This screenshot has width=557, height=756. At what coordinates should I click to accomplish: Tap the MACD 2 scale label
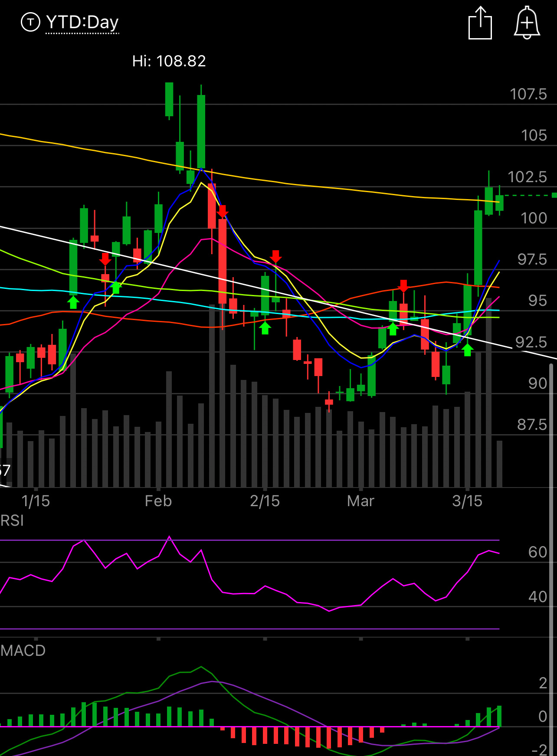point(543,684)
